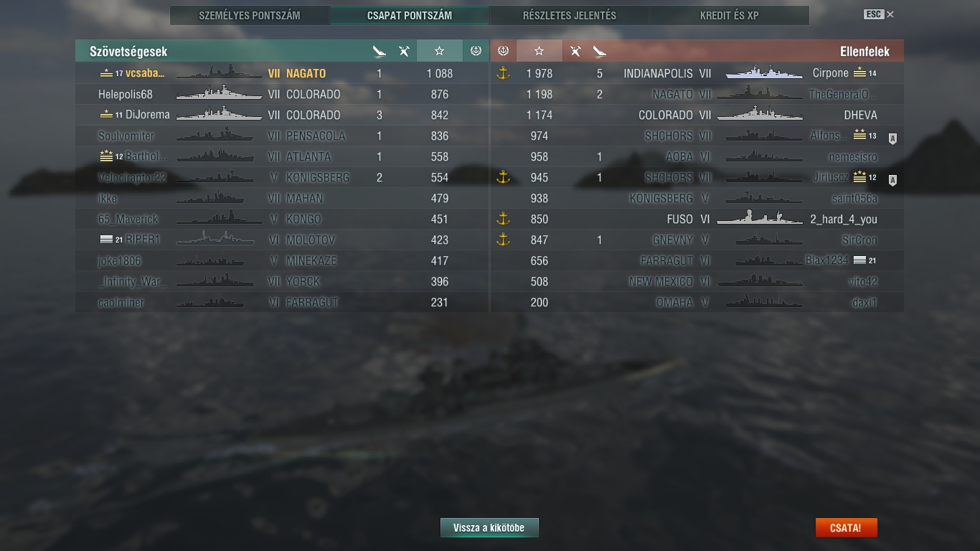Click the Helepolis68 player name
980x551 pixels.
[x=126, y=94]
